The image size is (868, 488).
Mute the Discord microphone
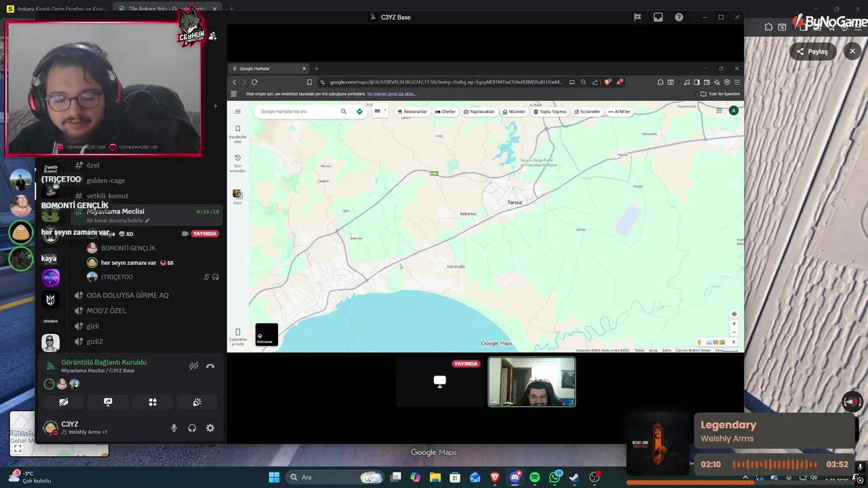[174, 428]
